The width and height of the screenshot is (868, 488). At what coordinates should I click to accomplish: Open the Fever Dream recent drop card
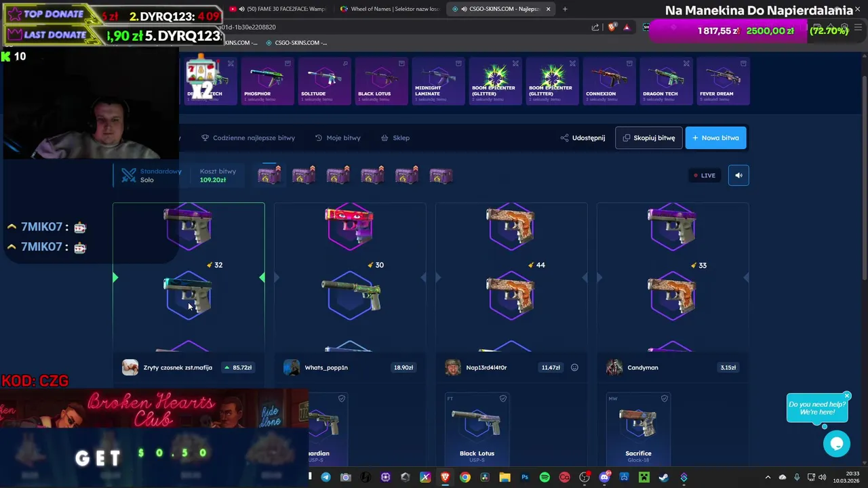point(723,81)
